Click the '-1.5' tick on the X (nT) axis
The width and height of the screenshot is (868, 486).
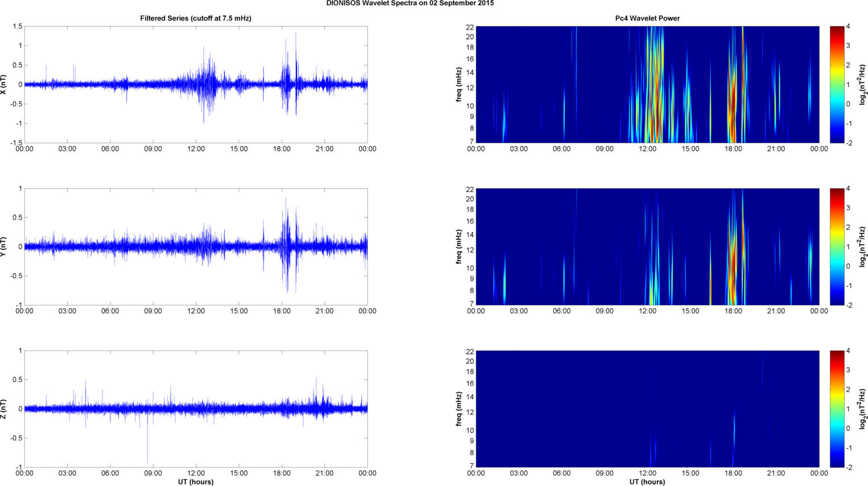click(x=15, y=143)
